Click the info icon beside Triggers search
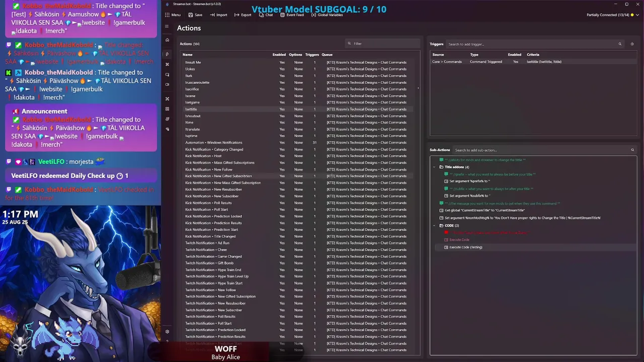Image resolution: width=644 pixels, height=362 pixels. [632, 44]
